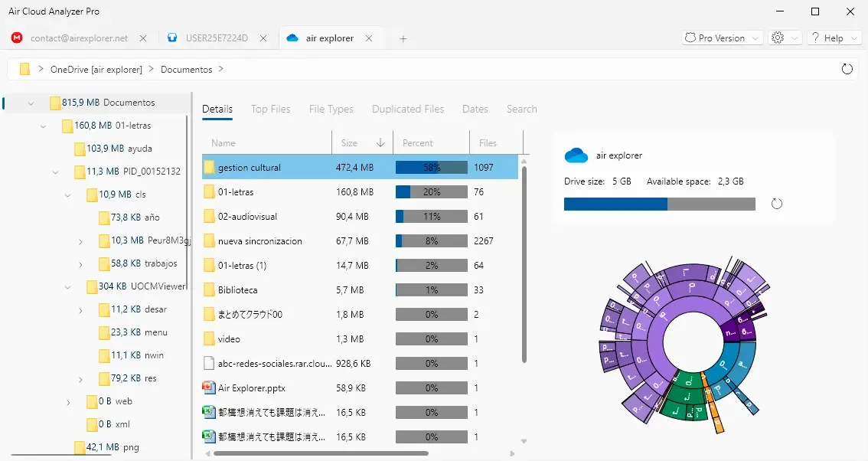This screenshot has width=868, height=461.
Task: Open the Duplicated Files tab
Action: tap(408, 110)
